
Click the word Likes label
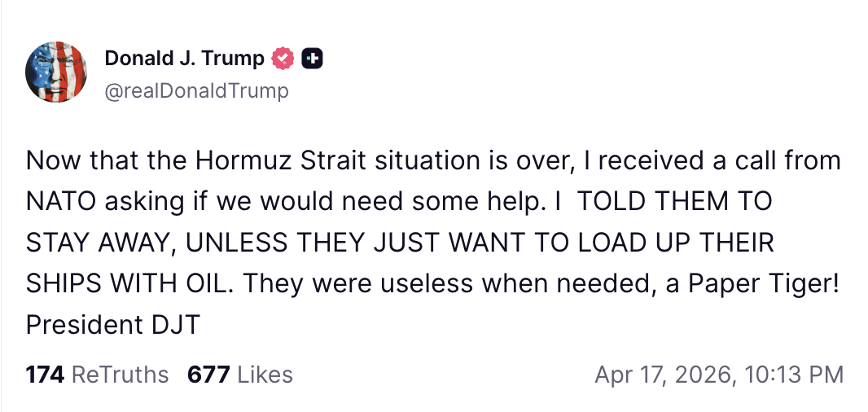click(262, 375)
